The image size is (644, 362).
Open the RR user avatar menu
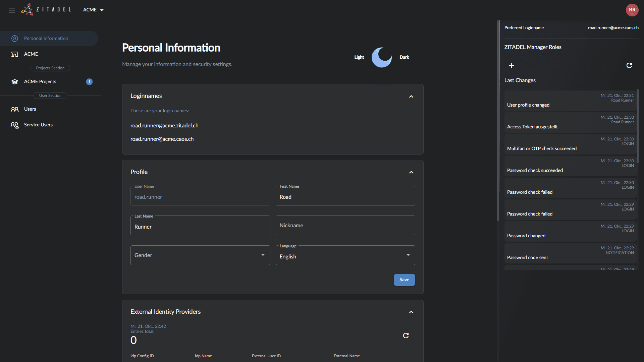click(632, 10)
